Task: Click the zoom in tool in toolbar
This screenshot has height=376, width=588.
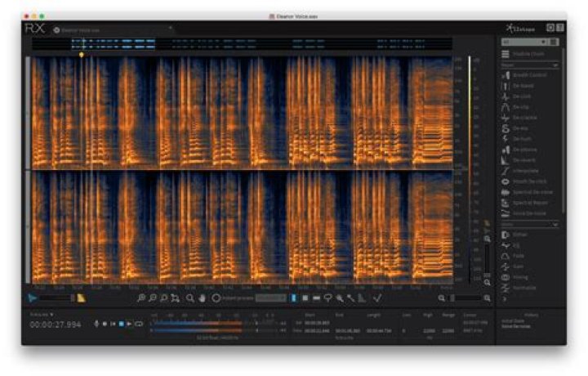Action: point(141,298)
